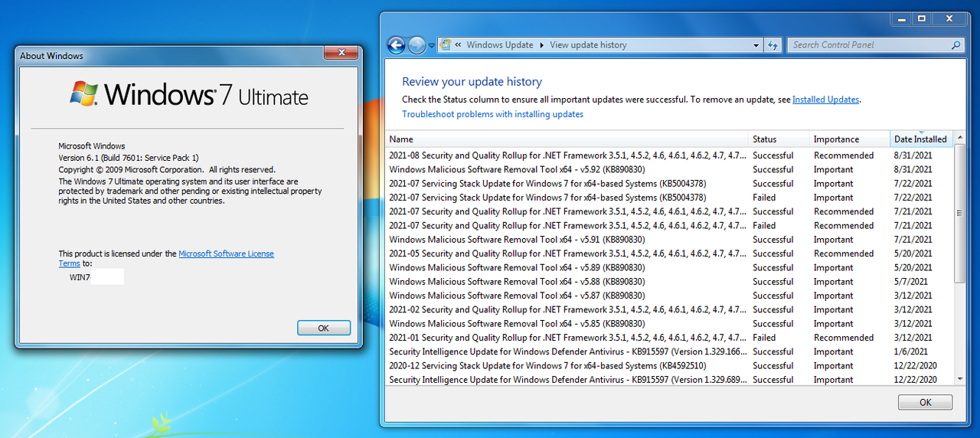
Task: Select 2021-01 Security and Quality Rollup row
Action: (670, 338)
